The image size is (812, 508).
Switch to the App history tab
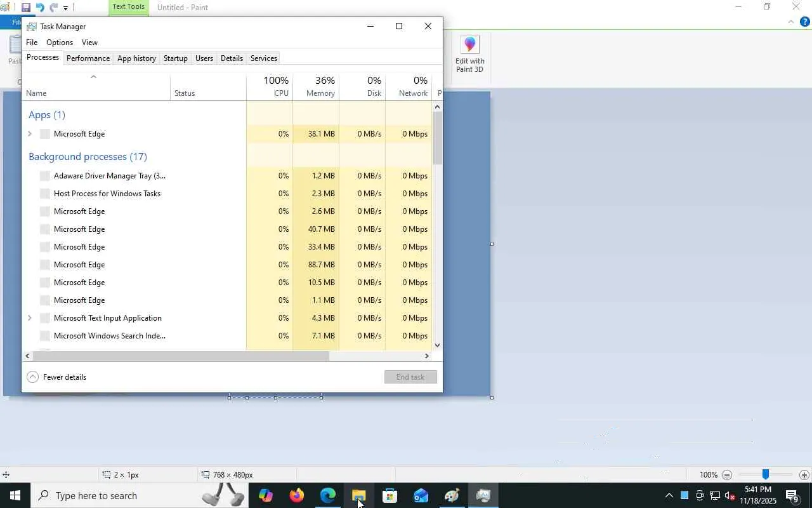[136, 58]
